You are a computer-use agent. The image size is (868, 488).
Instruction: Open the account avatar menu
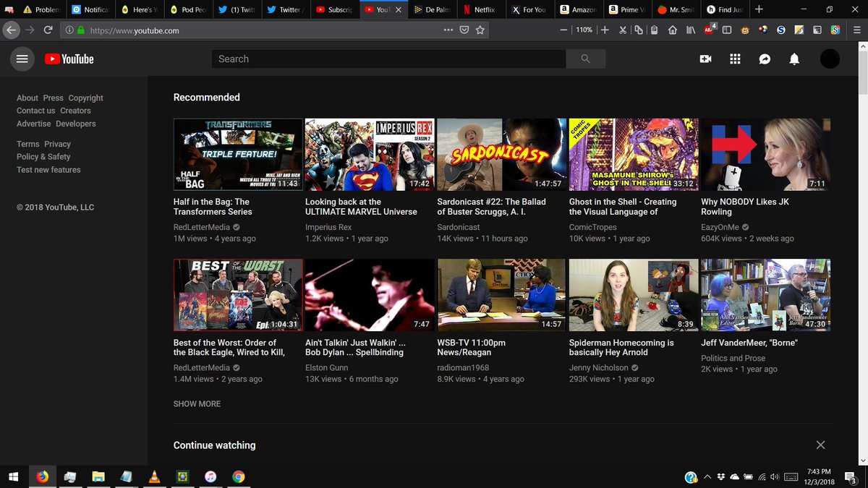830,59
